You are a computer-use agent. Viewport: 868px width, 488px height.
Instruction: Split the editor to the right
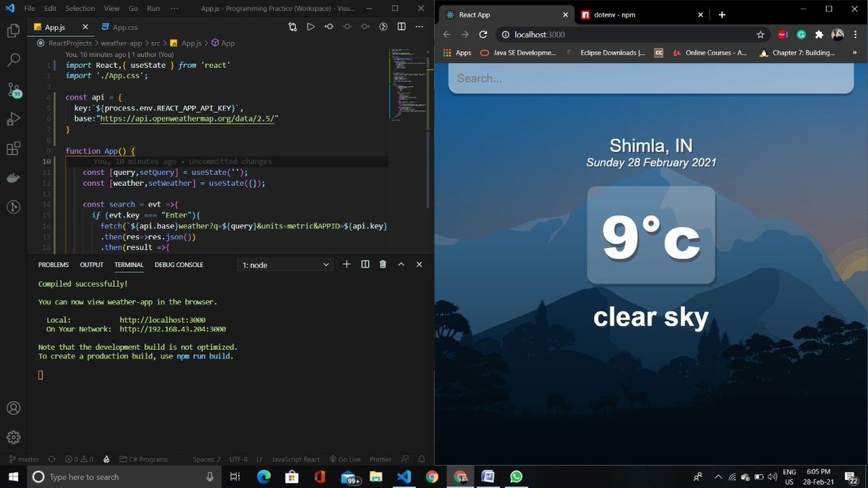pyautogui.click(x=401, y=27)
